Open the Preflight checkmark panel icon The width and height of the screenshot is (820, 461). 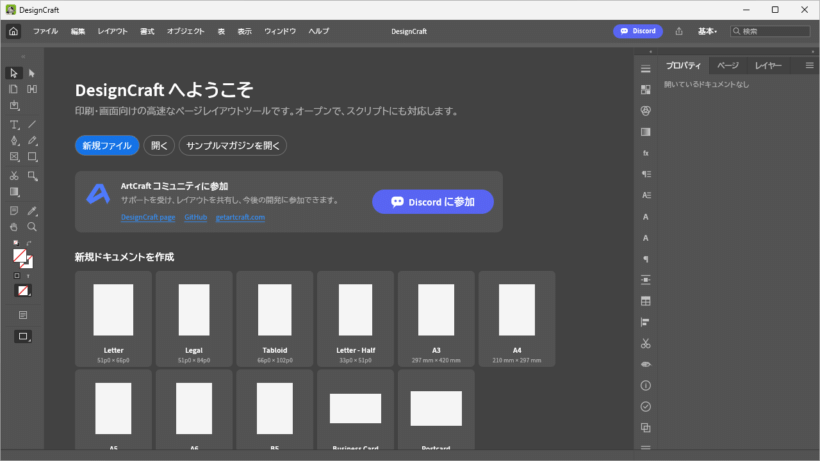(x=646, y=407)
